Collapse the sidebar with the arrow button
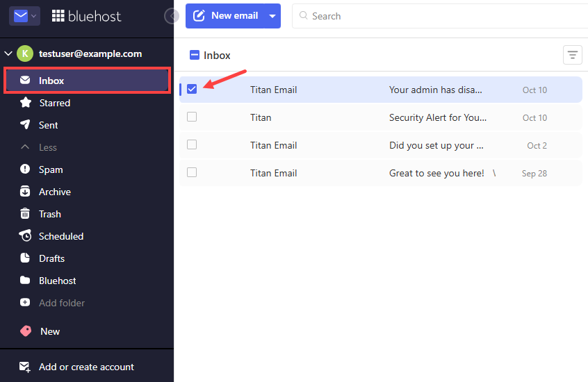 (172, 16)
